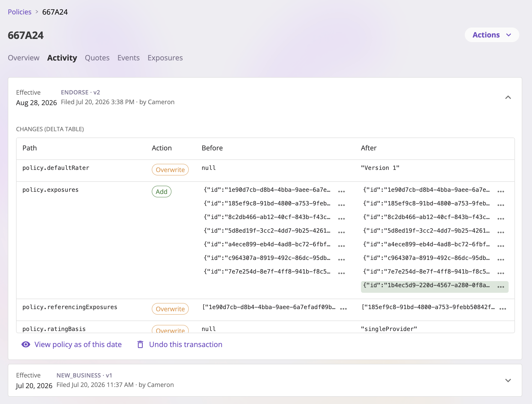Image resolution: width=532 pixels, height=404 pixels.
Task: Expand the NEW_BUSINESS v1 transaction card
Action: click(x=508, y=380)
